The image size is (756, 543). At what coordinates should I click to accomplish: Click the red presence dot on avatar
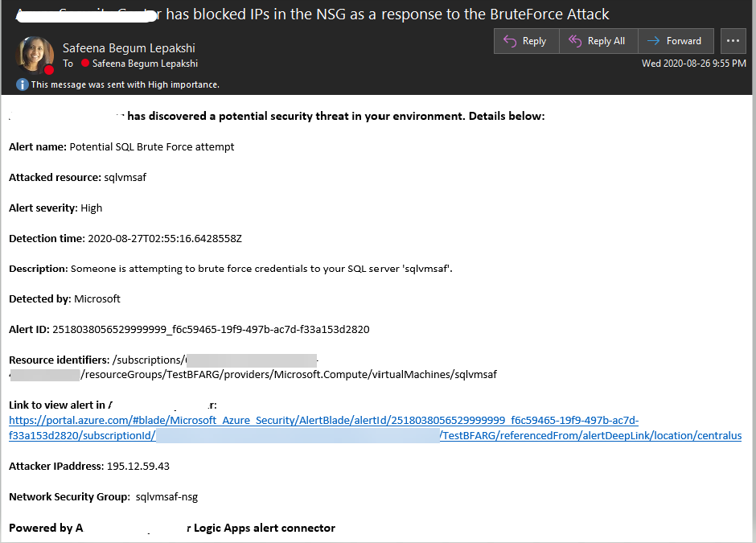click(x=49, y=70)
